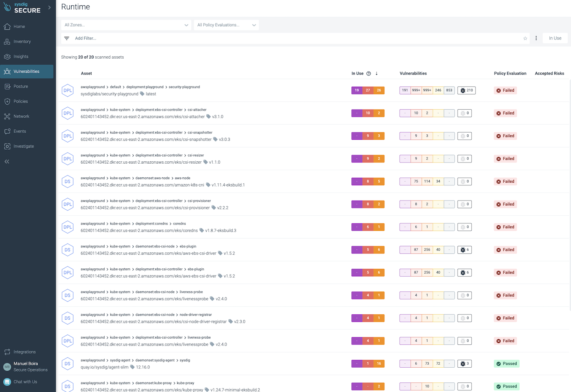Click Passed badge for sysdig-agent row
Viewport: 571px width, 392px height.
point(506,364)
